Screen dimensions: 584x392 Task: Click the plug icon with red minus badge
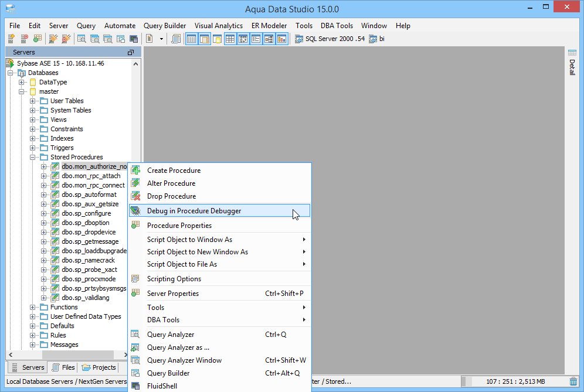pos(66,39)
